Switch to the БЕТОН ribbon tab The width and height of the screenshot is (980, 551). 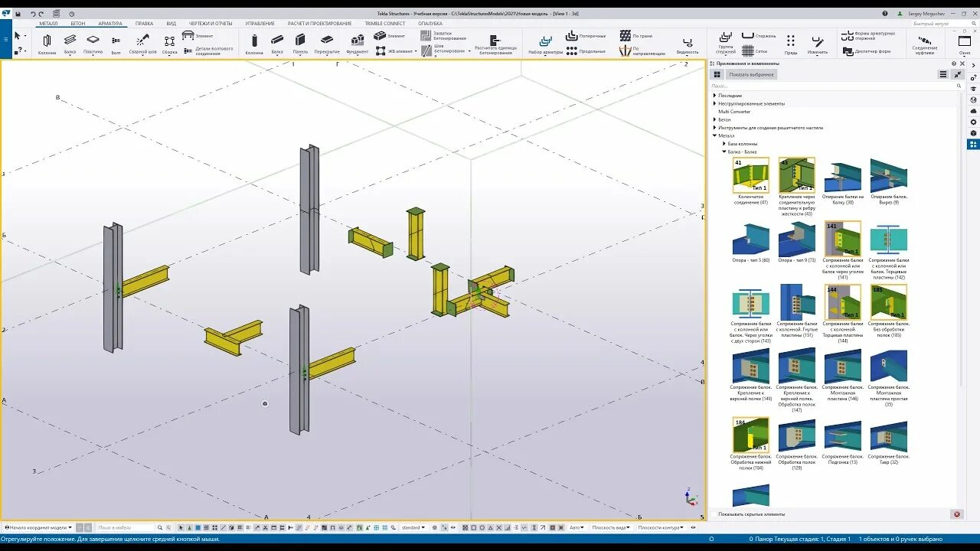coord(77,24)
